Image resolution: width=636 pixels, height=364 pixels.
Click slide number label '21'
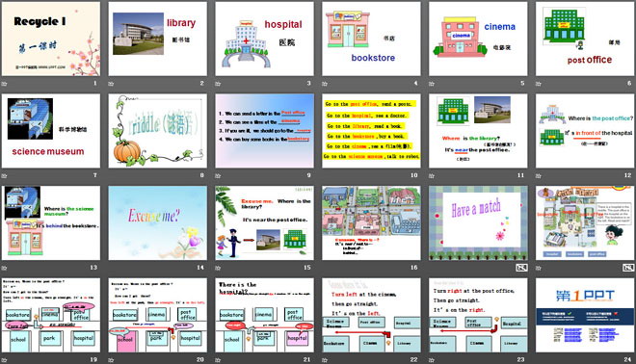coord(307,359)
